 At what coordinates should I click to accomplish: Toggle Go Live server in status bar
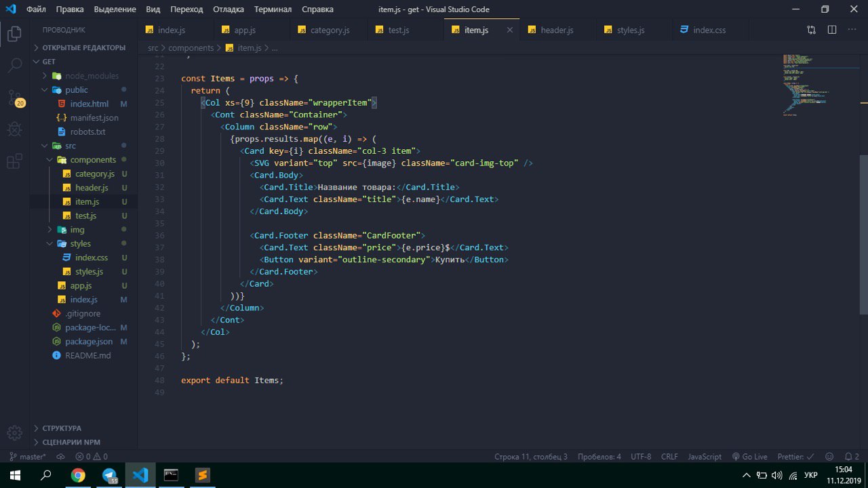point(749,457)
